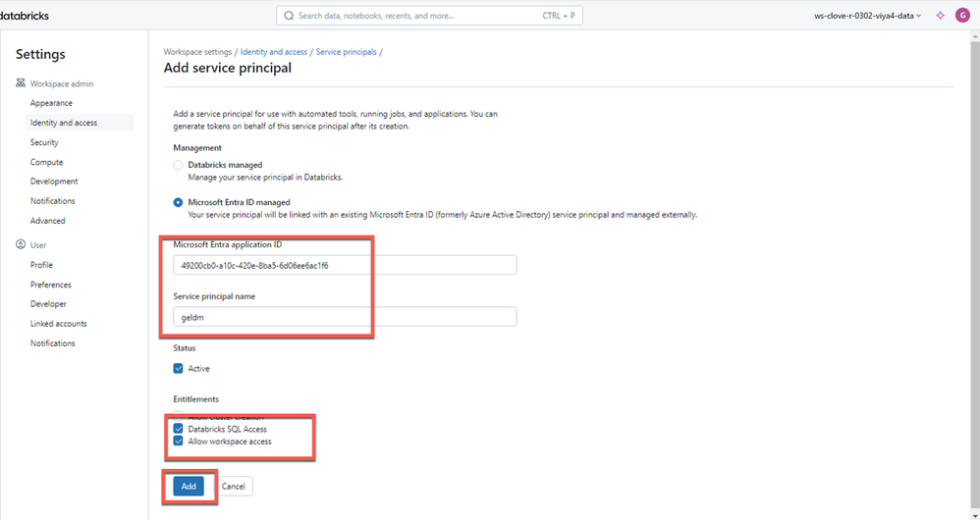Go to Security settings page
Screen dimensions: 980x520
pos(44,142)
